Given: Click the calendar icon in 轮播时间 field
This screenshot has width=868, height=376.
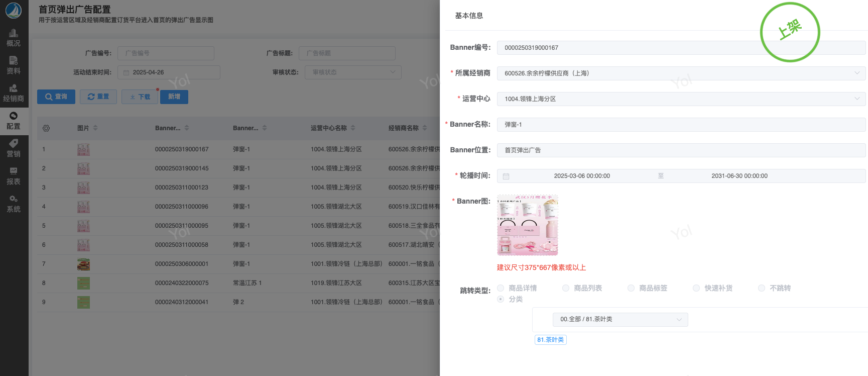Looking at the screenshot, I should (x=506, y=176).
